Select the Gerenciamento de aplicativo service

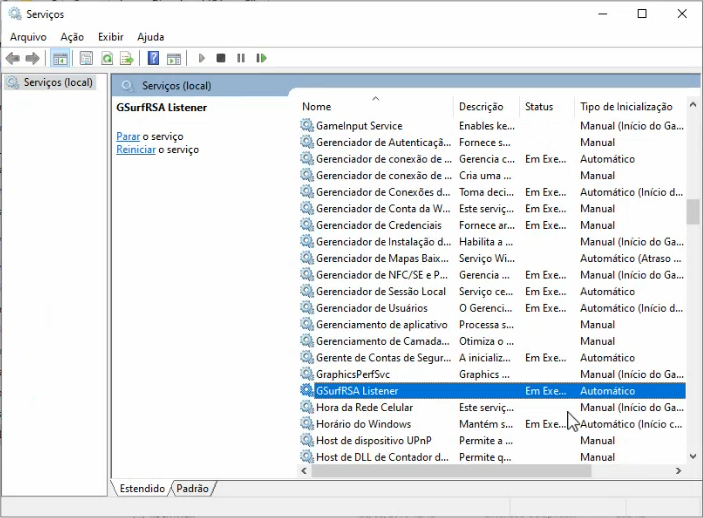pos(382,325)
